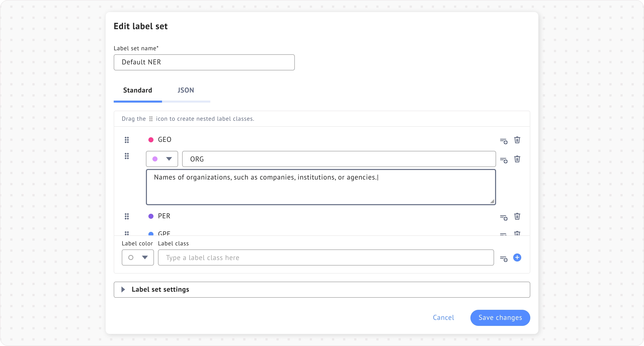Delete the GEO label class

click(517, 140)
